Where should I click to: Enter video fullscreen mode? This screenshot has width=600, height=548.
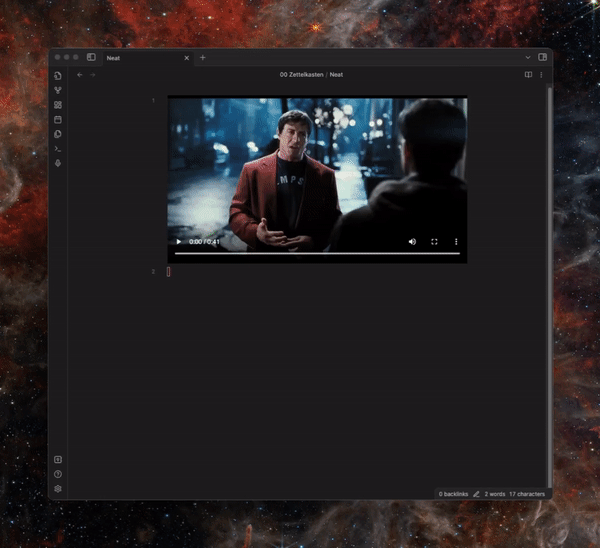[x=434, y=241]
